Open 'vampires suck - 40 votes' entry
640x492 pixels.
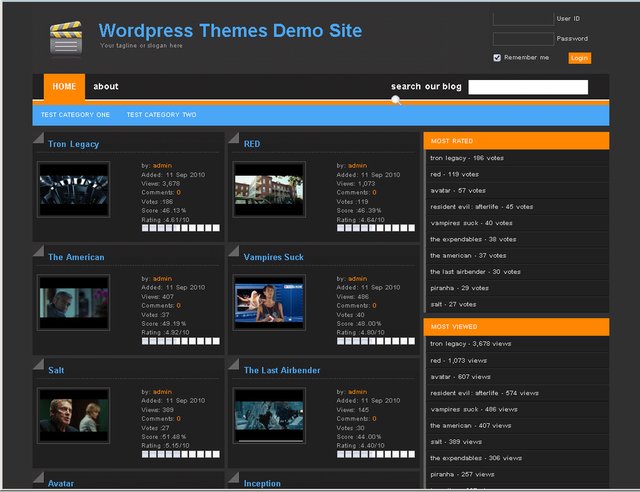tap(471, 223)
